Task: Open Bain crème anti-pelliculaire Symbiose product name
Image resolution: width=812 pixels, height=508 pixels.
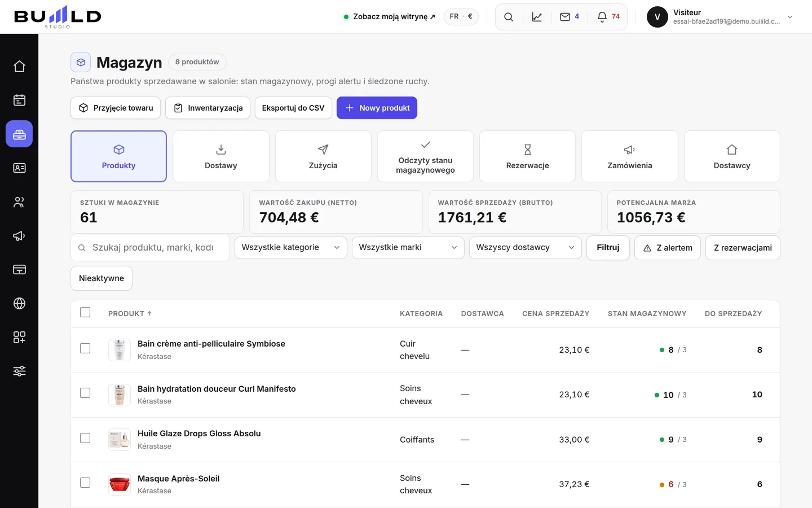Action: (211, 344)
